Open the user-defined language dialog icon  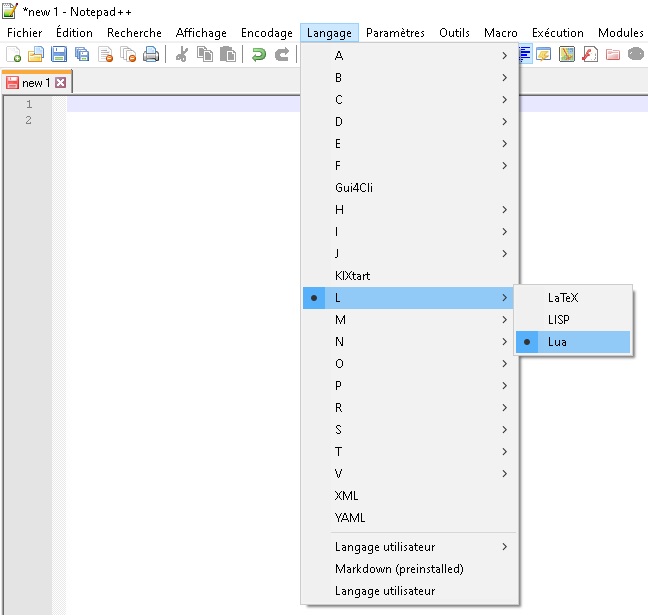point(544,54)
